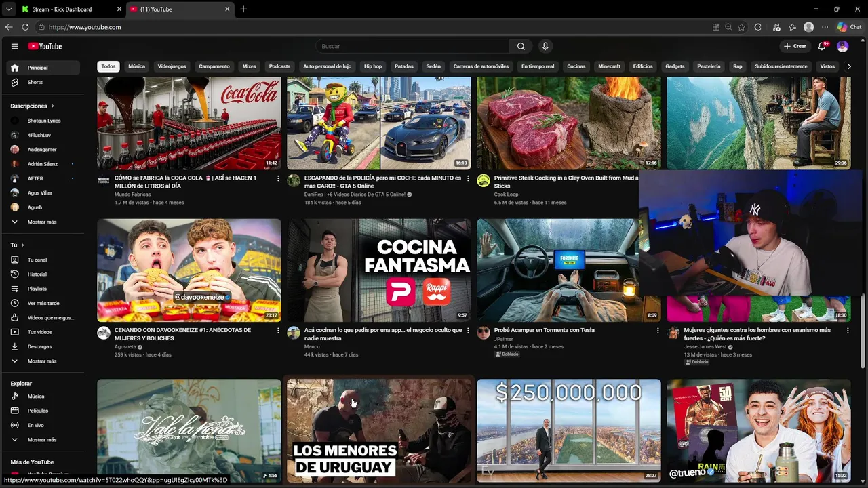Add page to favorites with star icon
The height and width of the screenshot is (488, 868).
741,27
